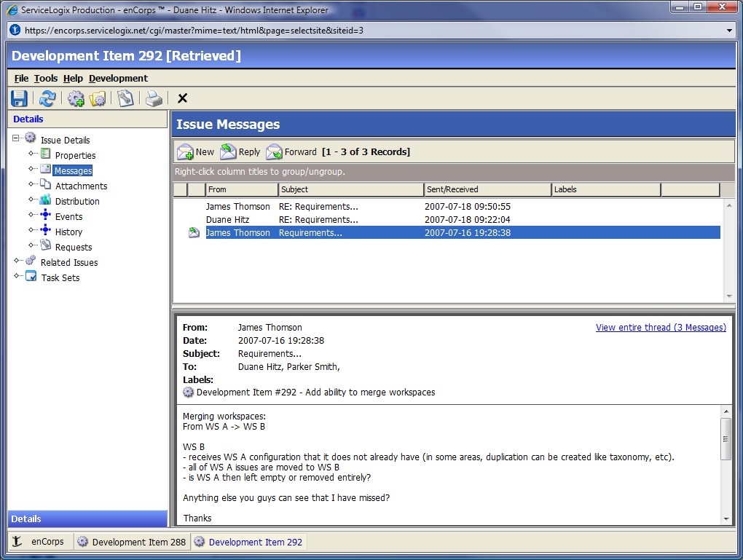Click the Reply envelope icon
This screenshot has width=743, height=560.
tap(229, 151)
